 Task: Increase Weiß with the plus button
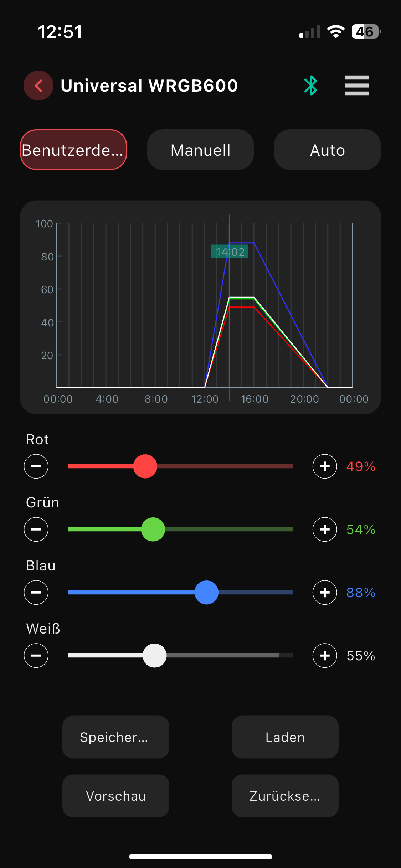(324, 656)
